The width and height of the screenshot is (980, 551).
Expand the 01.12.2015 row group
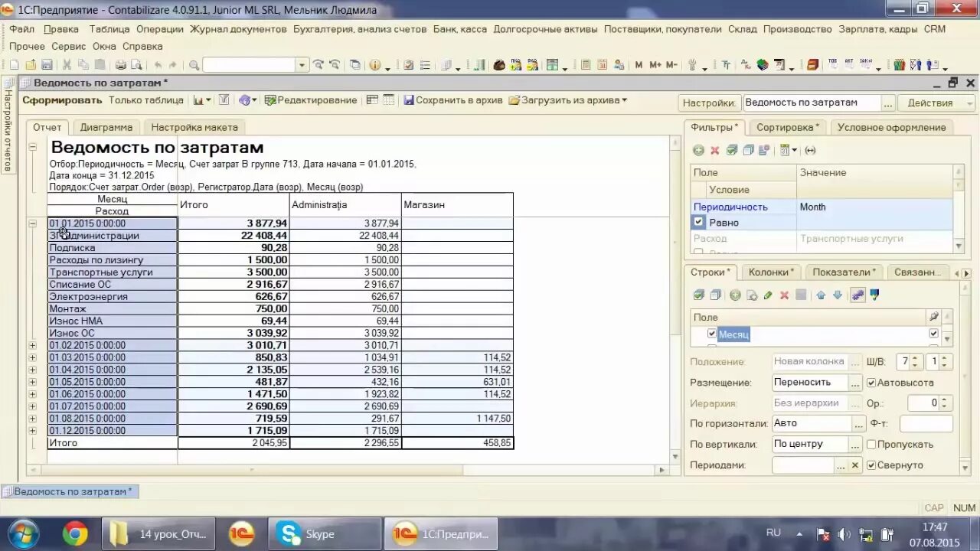click(x=33, y=431)
